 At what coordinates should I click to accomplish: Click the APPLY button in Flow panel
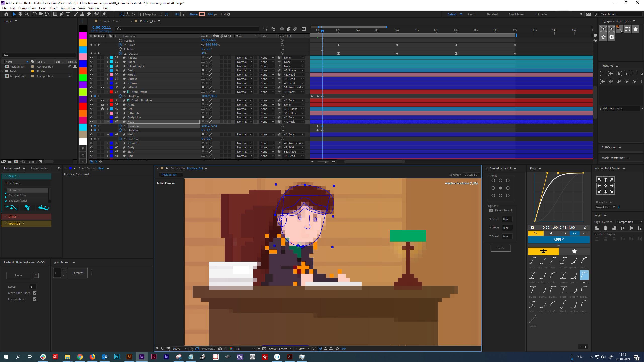(558, 240)
